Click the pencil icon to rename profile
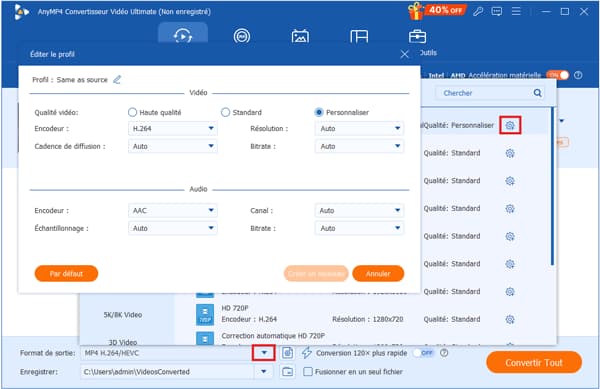The image size is (600, 389). click(x=117, y=80)
